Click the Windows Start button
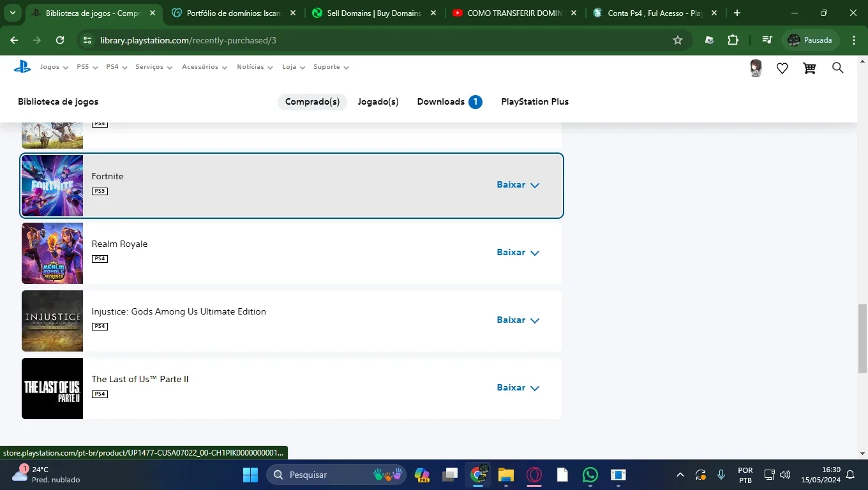This screenshot has width=868, height=490. point(250,475)
